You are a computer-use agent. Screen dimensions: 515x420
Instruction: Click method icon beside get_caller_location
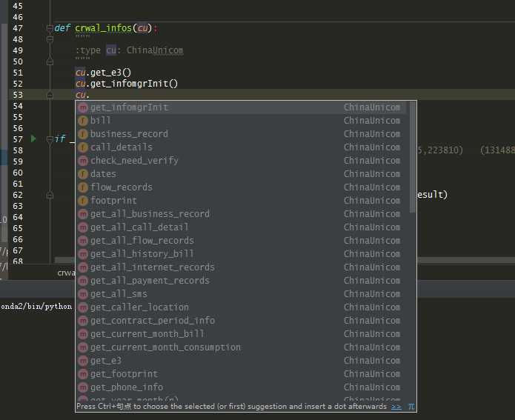(x=83, y=307)
